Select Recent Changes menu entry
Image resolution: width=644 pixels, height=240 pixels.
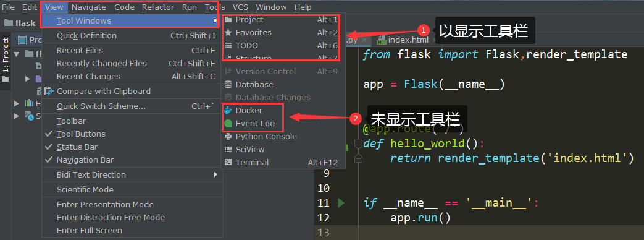(x=133, y=77)
